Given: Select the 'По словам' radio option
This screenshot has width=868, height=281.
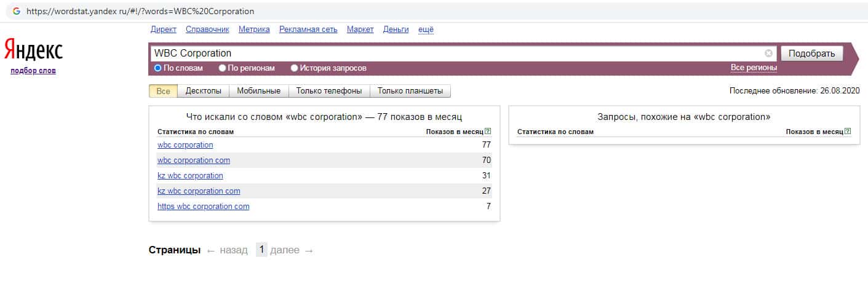Looking at the screenshot, I should click(158, 68).
